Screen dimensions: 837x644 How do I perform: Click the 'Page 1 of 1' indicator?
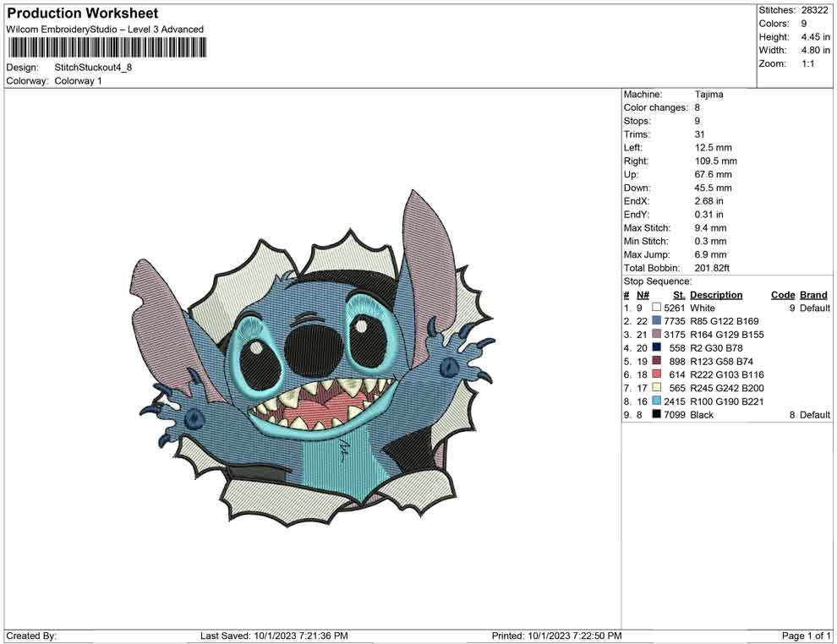pyautogui.click(x=806, y=636)
